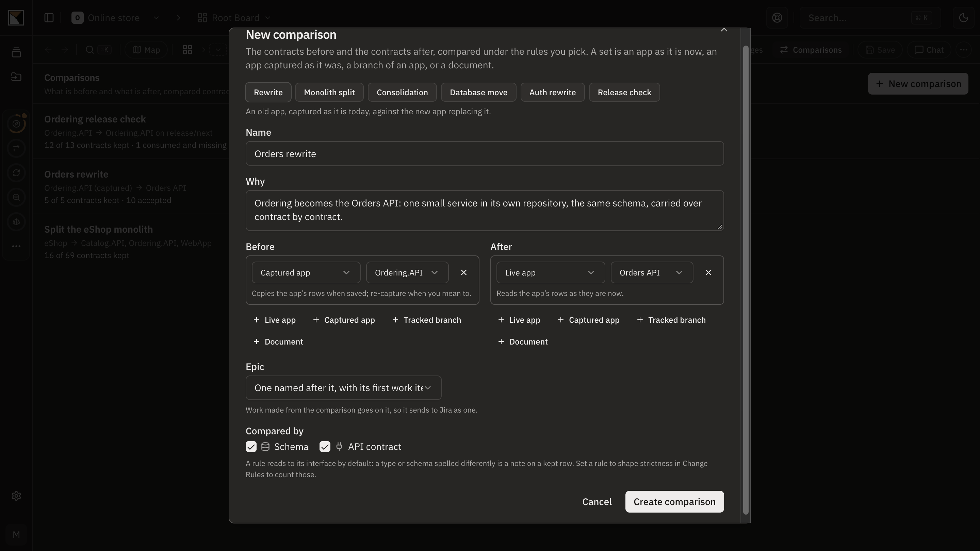Open more options ellipsis in left sidebar
Image resolution: width=980 pixels, height=551 pixels.
pyautogui.click(x=16, y=246)
